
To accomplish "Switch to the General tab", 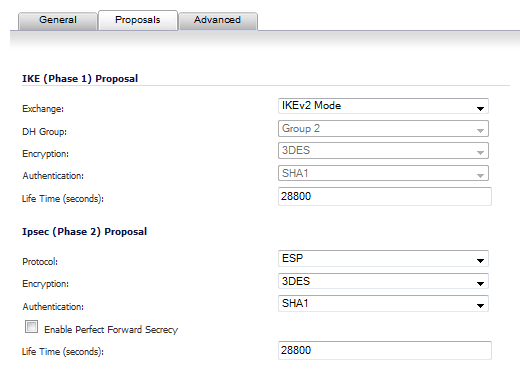I will (x=58, y=21).
